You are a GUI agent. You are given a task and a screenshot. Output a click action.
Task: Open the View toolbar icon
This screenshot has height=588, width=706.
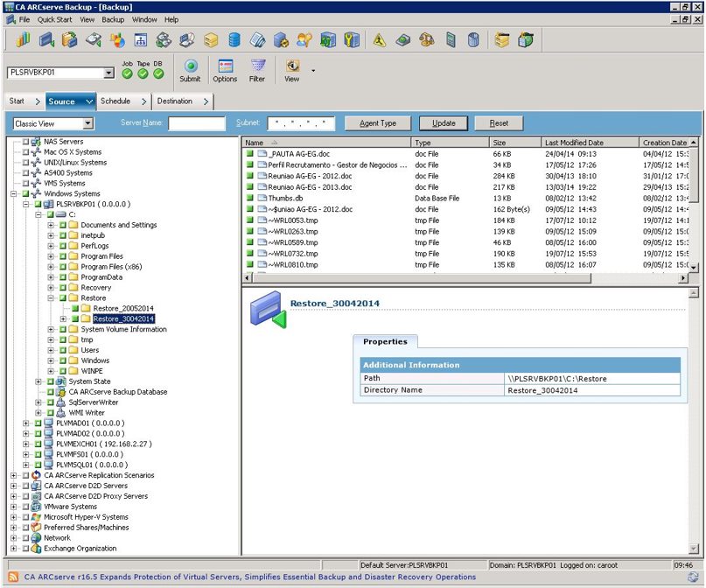tap(292, 67)
